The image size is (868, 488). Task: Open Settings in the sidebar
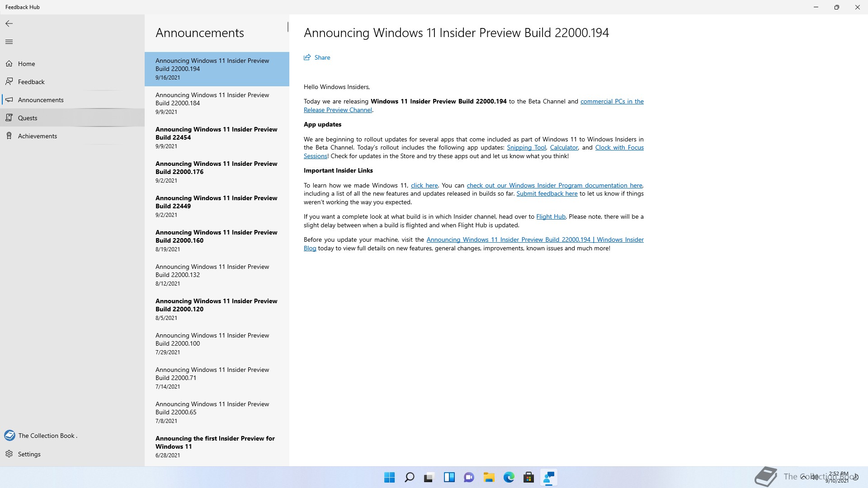click(x=72, y=454)
